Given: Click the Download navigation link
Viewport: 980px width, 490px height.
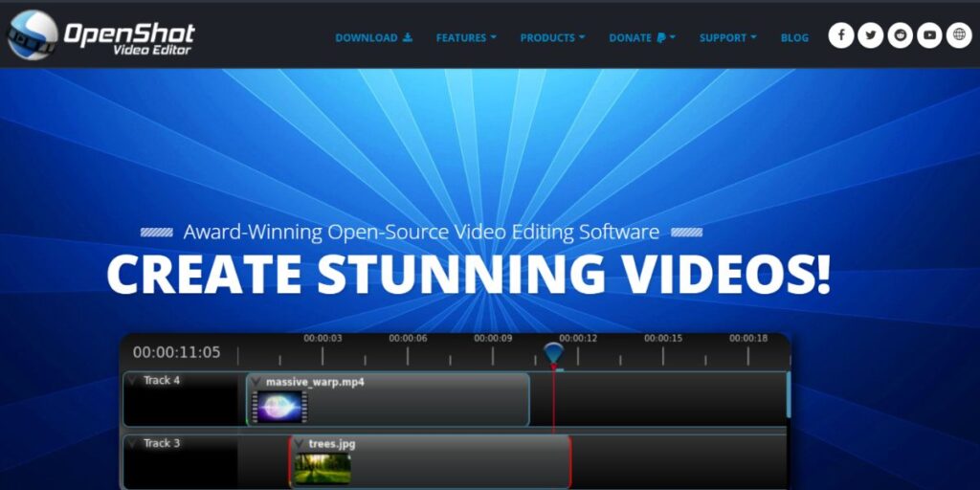Looking at the screenshot, I should [x=374, y=37].
